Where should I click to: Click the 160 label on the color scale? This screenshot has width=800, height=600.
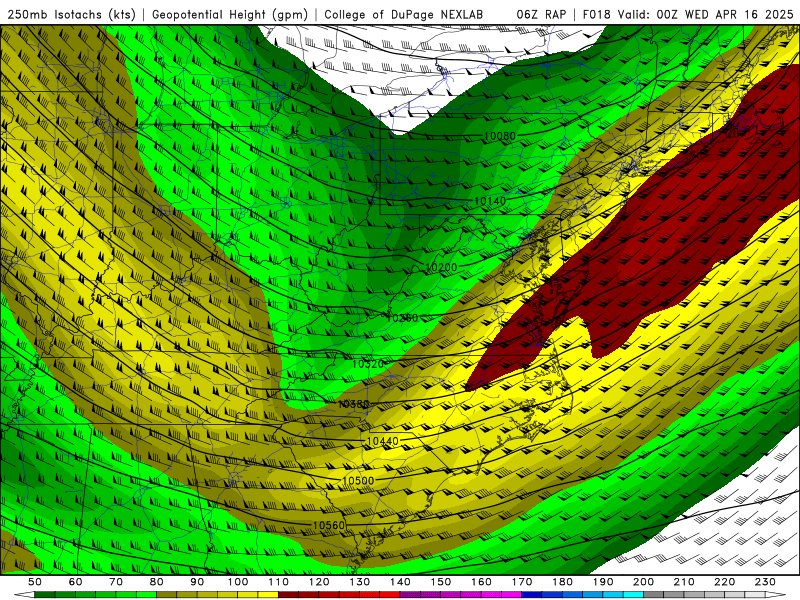coord(482,582)
